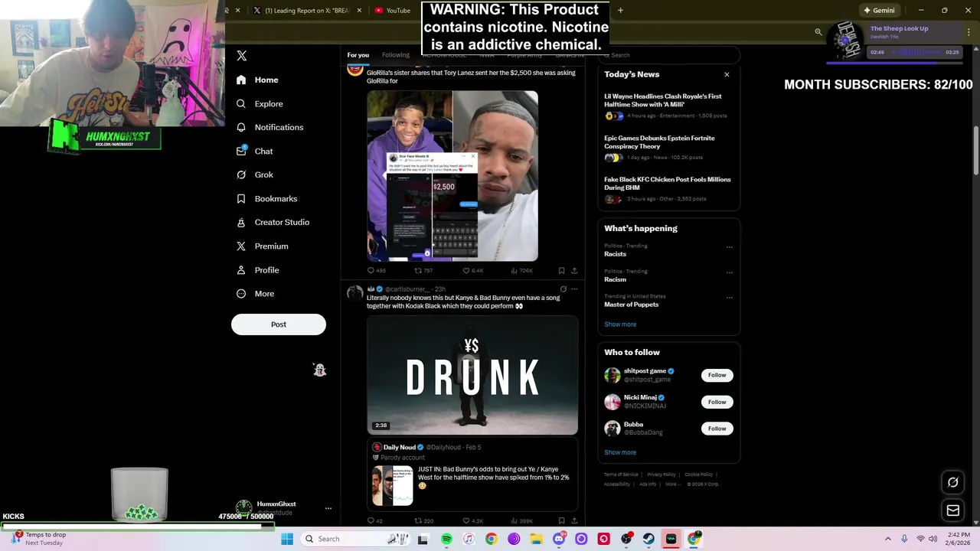The width and height of the screenshot is (980, 551).
Task: Follow shitpost game
Action: pos(717,375)
